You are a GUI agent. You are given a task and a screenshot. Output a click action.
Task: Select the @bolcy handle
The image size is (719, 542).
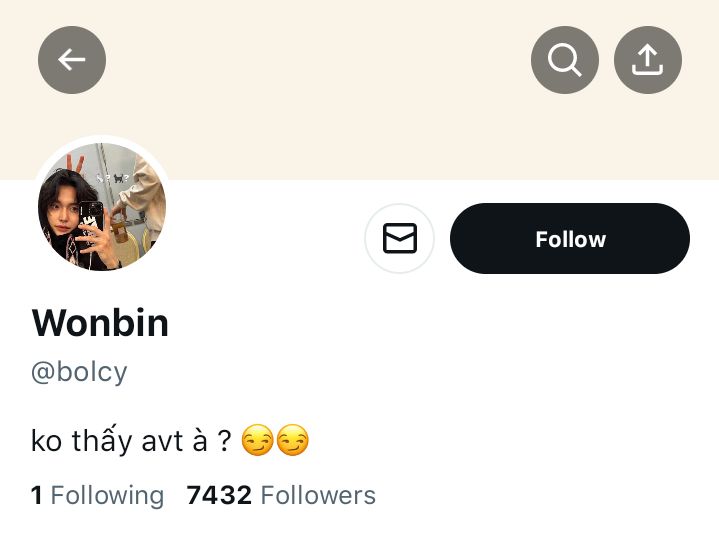tap(80, 372)
